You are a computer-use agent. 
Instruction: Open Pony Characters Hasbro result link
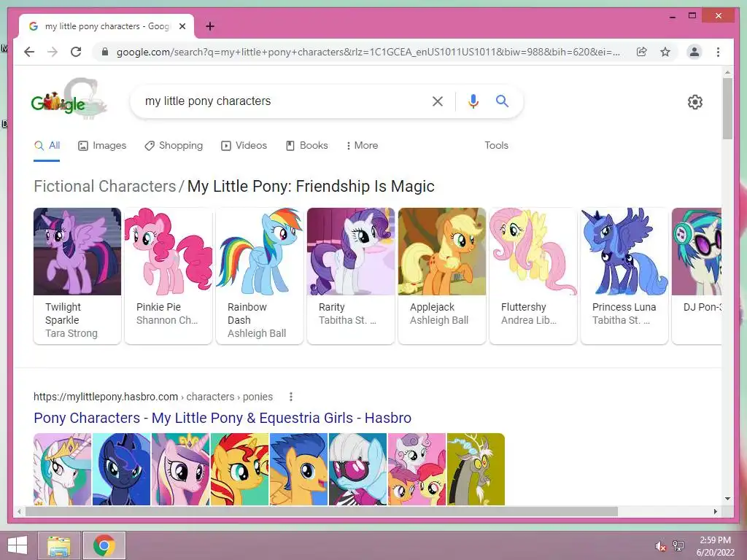[x=222, y=418]
